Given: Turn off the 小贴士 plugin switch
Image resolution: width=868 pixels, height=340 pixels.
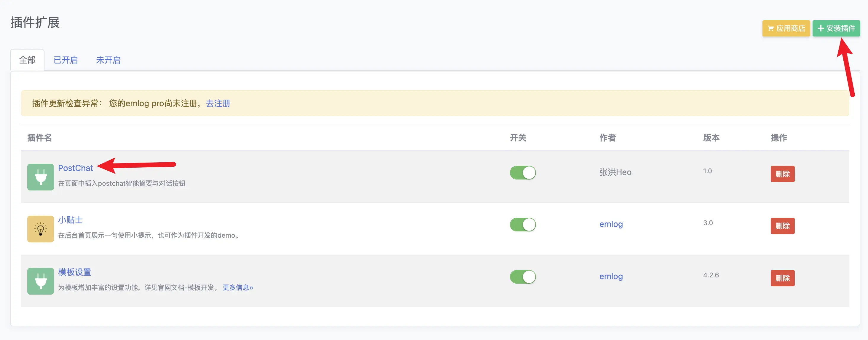Looking at the screenshot, I should (x=523, y=225).
